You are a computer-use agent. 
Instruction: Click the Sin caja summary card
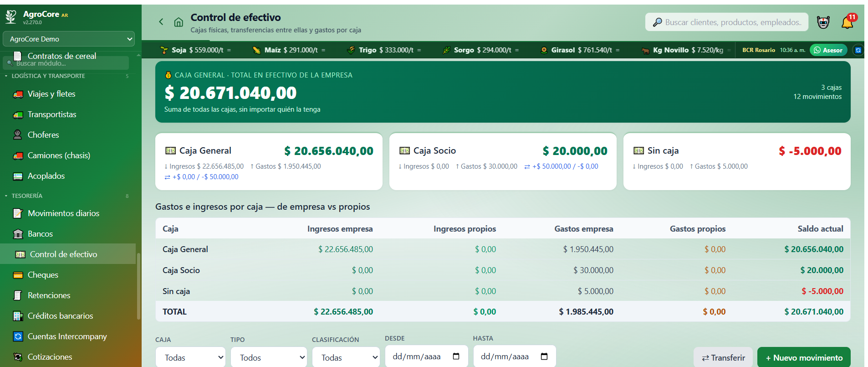click(737, 161)
